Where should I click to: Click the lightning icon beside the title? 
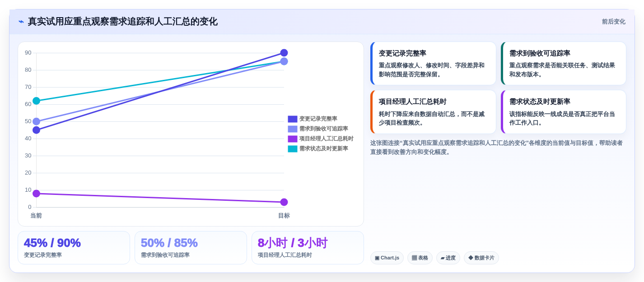[x=21, y=22]
